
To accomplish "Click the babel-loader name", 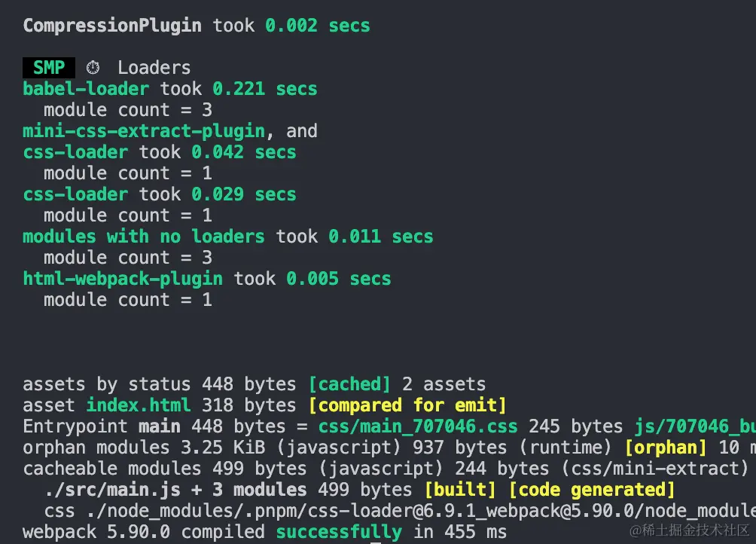I will click(86, 89).
